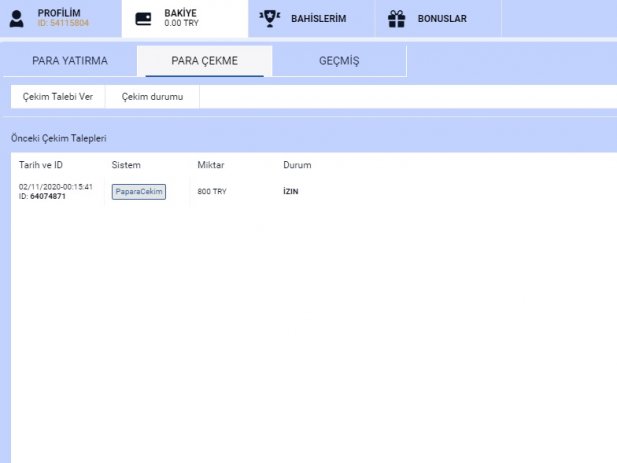Open the Çekim durumu sub-tab
617x463 pixels.
152,97
